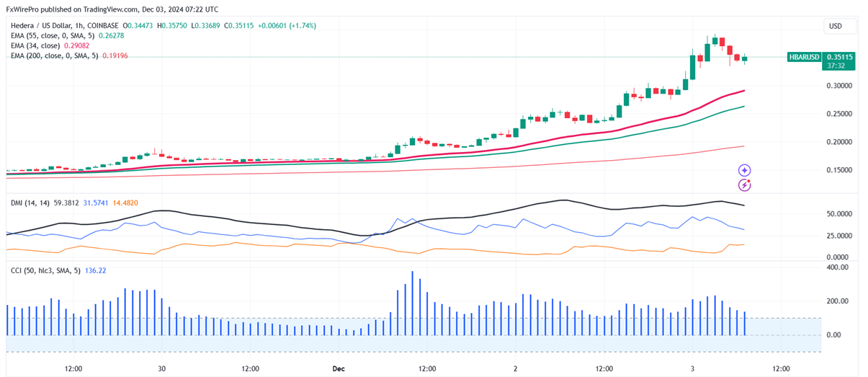Click the 30 date label on time axis

161,368
